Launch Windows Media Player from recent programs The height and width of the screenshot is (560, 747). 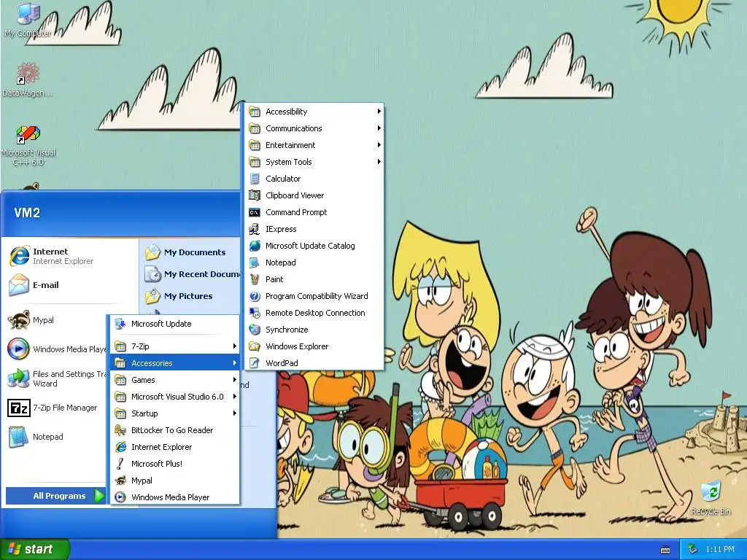[56, 349]
